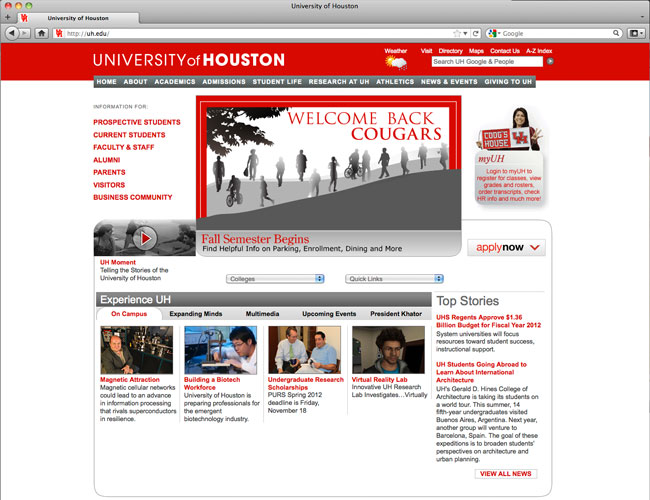
Task: Click the Directory link in header
Action: [x=451, y=51]
